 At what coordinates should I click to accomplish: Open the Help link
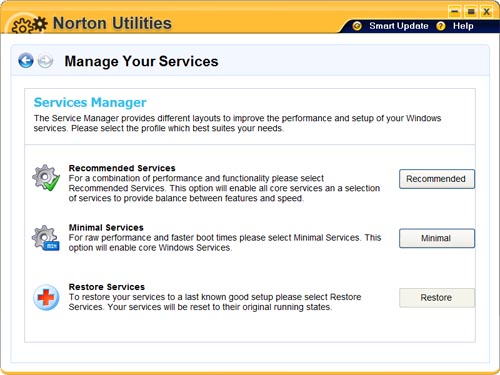[x=463, y=26]
